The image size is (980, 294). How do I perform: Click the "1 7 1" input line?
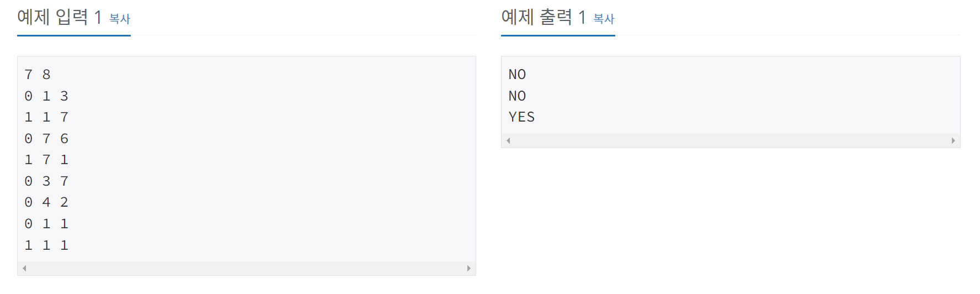point(46,160)
